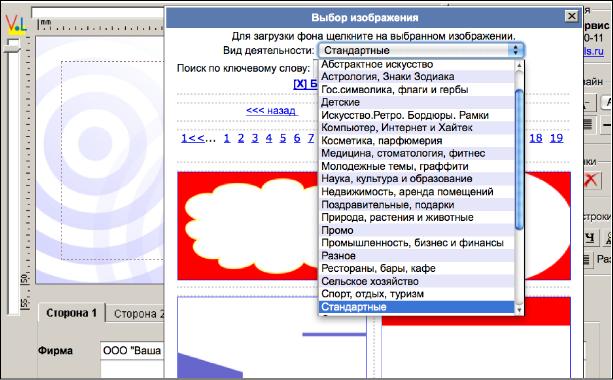Click the dropdown list scrollbar thumb
This screenshot has height=380, width=613.
pos(519,160)
